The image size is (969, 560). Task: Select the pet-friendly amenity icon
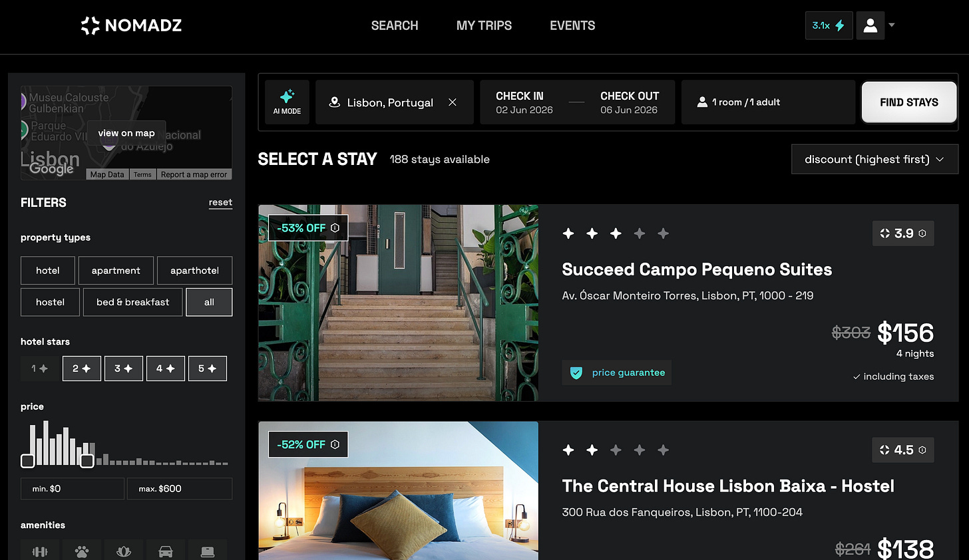click(x=82, y=551)
